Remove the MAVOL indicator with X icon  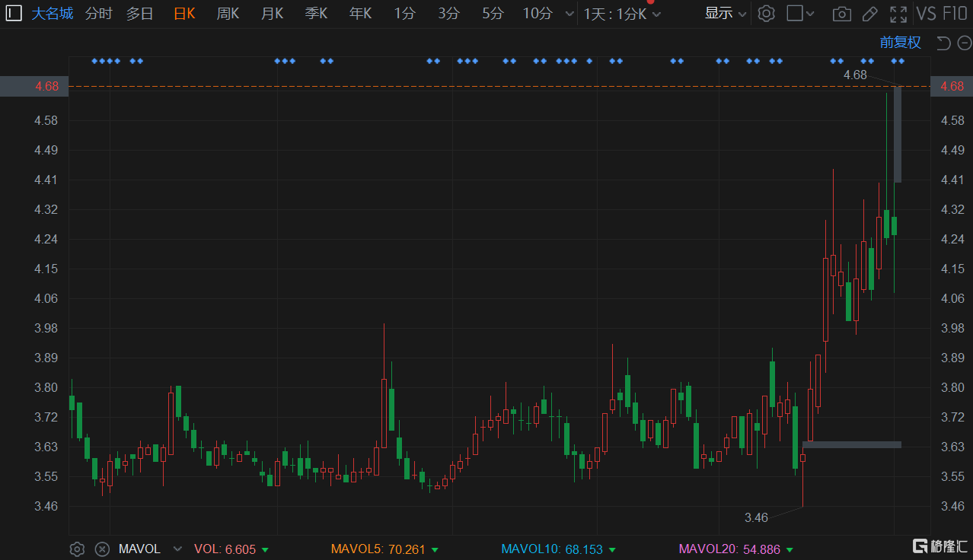coord(101,549)
